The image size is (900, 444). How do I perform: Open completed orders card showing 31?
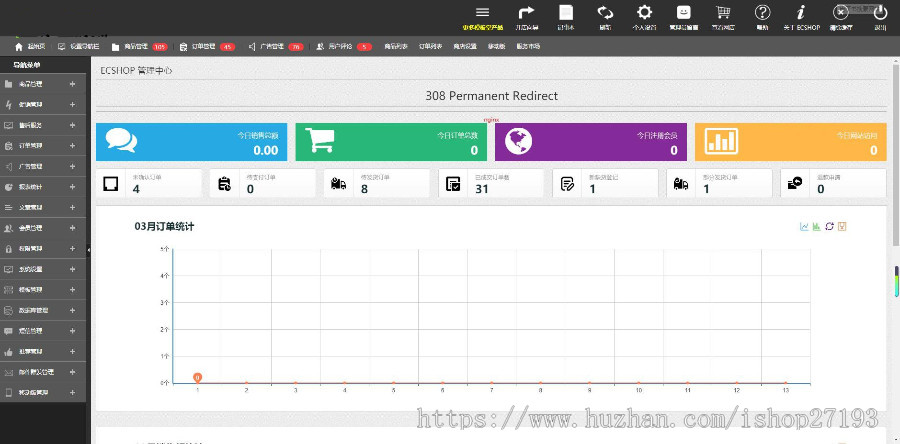pos(491,184)
